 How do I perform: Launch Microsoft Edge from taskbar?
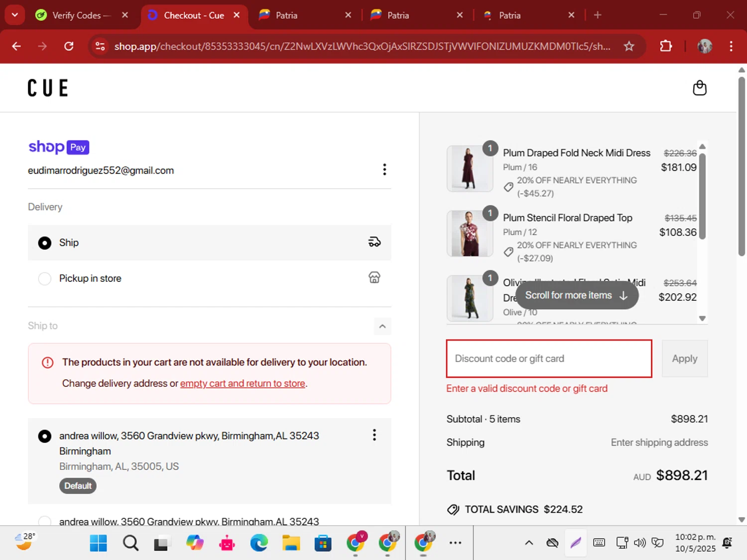coord(259,543)
